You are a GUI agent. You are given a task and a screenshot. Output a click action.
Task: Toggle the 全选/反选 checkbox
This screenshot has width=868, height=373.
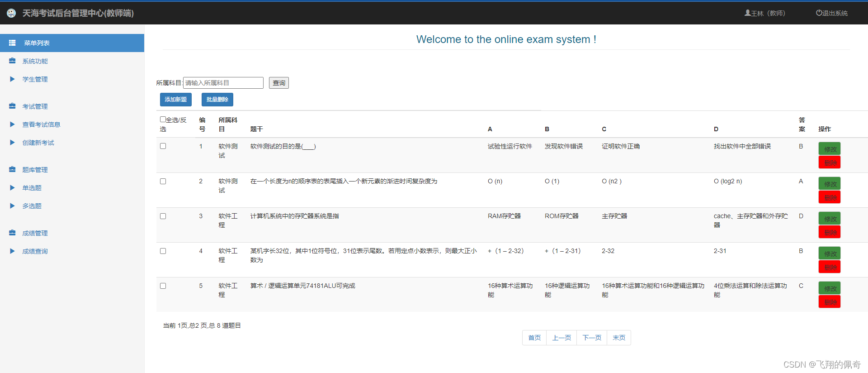(x=163, y=120)
